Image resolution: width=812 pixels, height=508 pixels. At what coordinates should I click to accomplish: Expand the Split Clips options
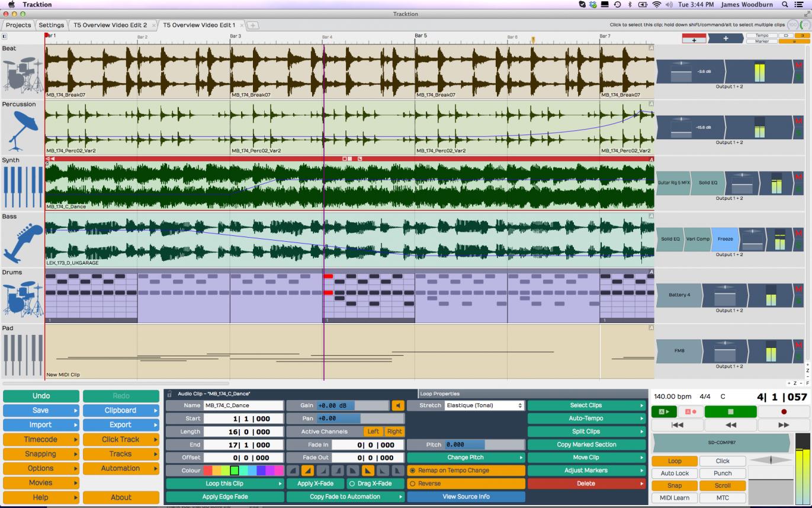click(x=586, y=432)
